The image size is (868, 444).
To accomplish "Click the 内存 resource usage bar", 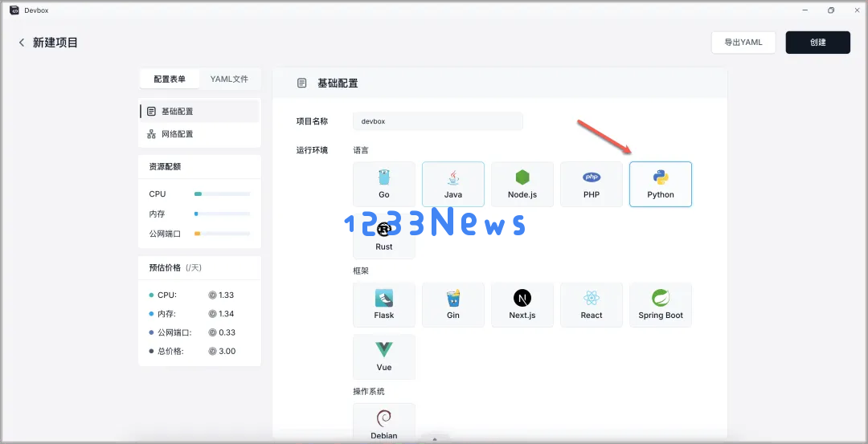I will [222, 214].
